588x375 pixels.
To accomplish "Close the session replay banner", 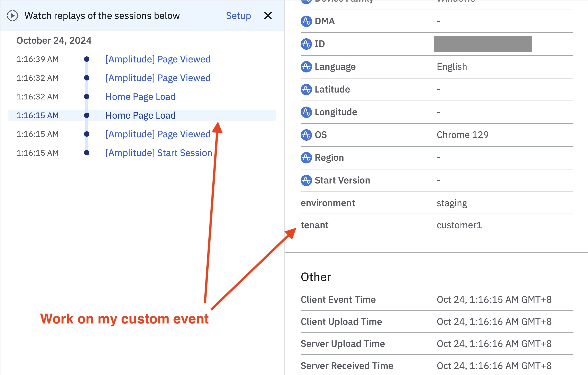I will pos(268,16).
